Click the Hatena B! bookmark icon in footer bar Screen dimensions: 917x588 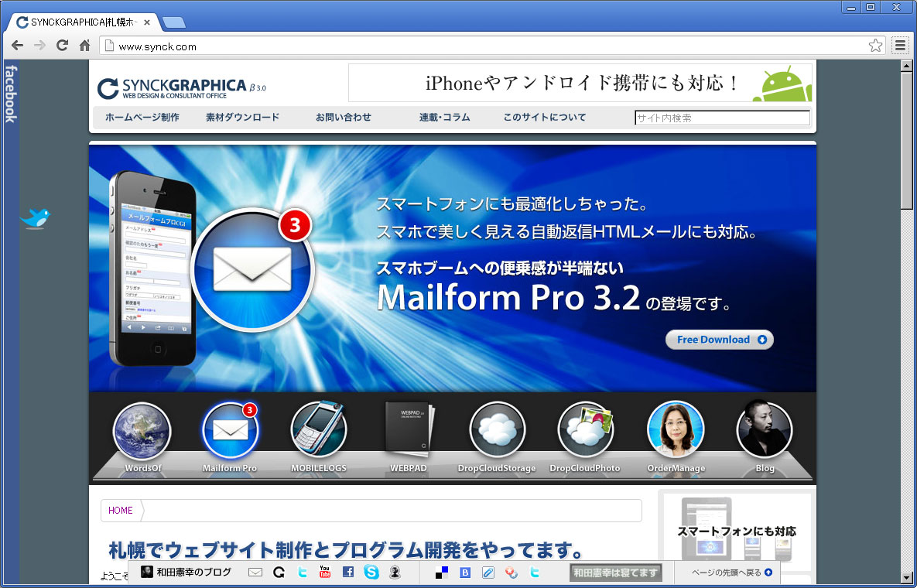coord(465,573)
